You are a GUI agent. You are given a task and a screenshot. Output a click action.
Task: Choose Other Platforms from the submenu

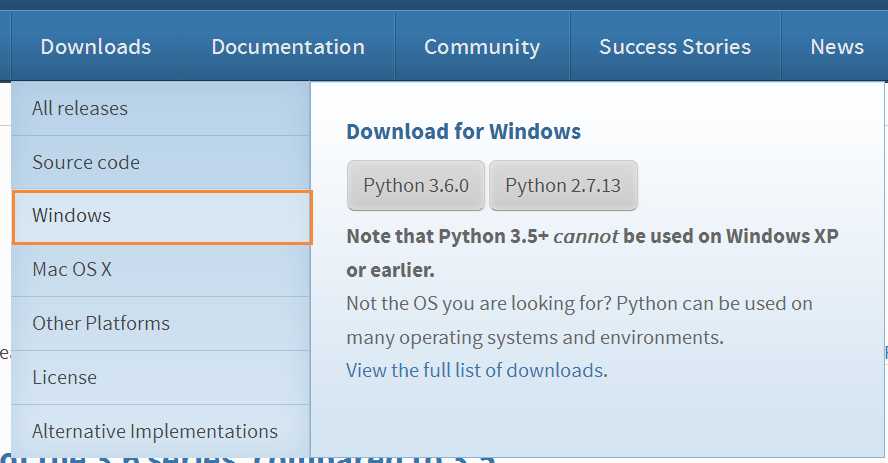161,323
